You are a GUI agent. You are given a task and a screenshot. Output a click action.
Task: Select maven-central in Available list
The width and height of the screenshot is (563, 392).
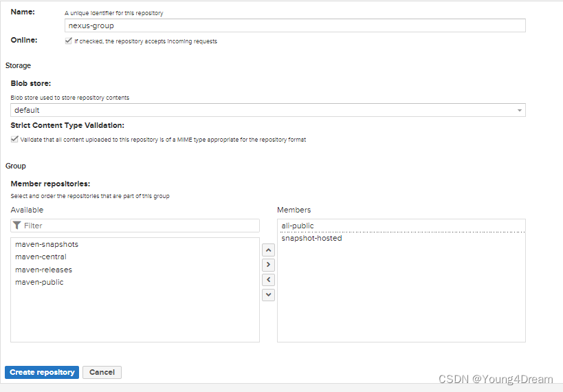coord(41,257)
